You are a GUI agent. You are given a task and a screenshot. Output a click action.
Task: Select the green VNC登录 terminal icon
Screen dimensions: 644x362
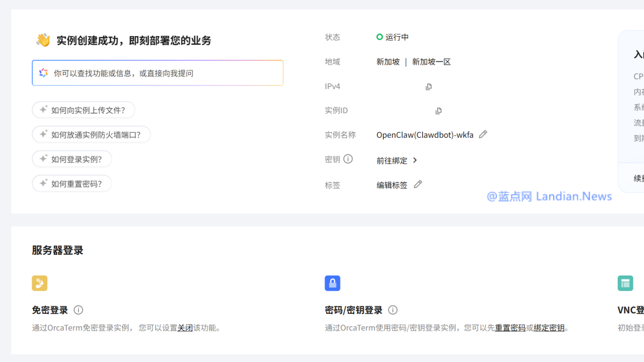pos(625,283)
